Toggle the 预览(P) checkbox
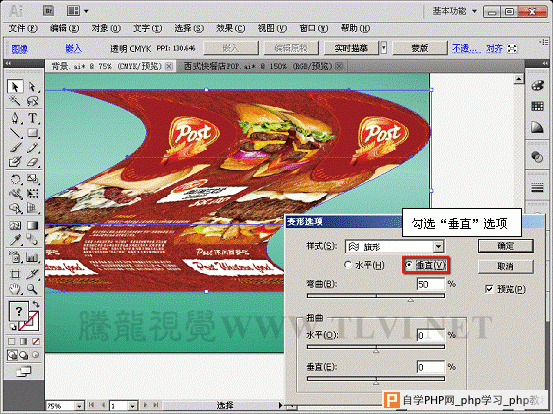 pos(505,289)
